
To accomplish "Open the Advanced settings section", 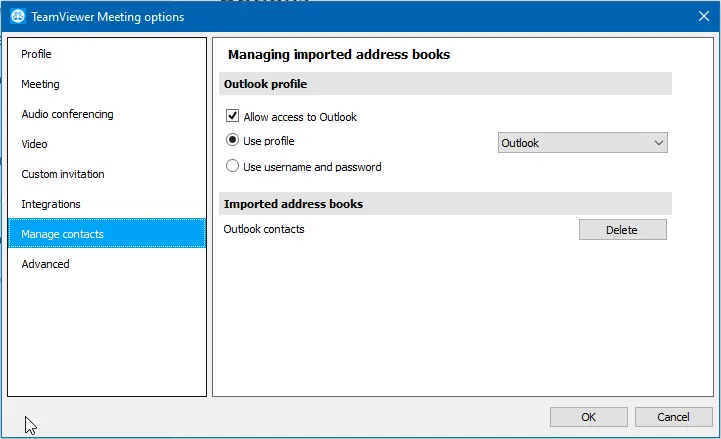I will point(107,264).
